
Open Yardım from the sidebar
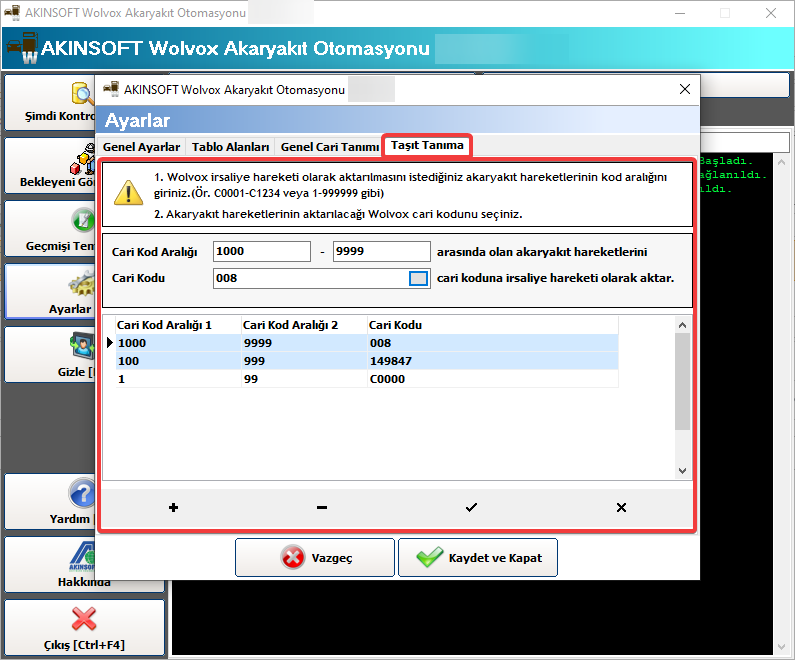click(x=50, y=501)
